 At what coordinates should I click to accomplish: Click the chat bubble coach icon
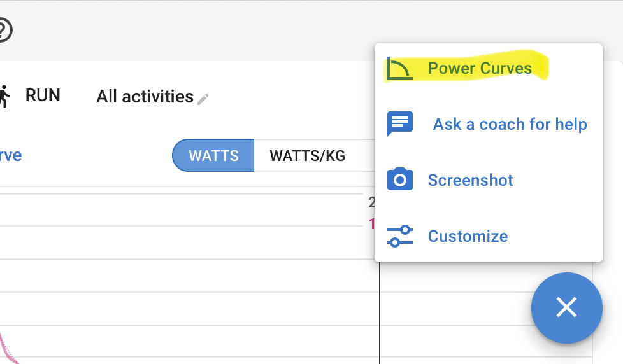399,124
